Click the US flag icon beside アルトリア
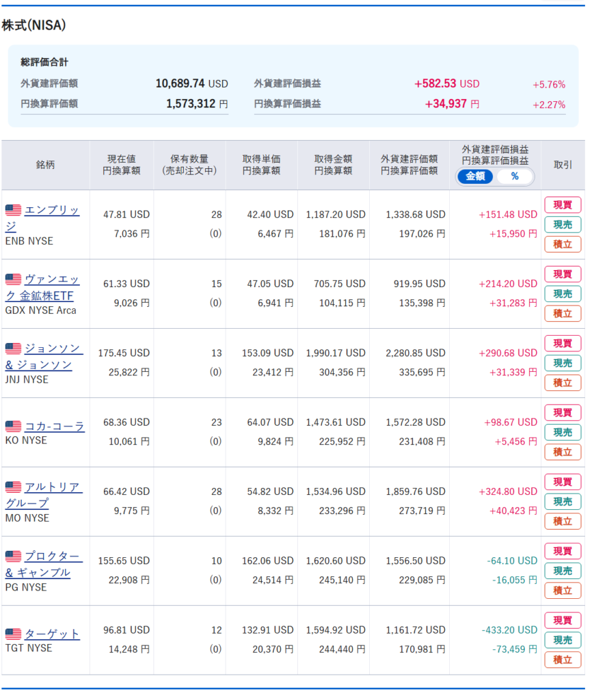 click(x=14, y=487)
